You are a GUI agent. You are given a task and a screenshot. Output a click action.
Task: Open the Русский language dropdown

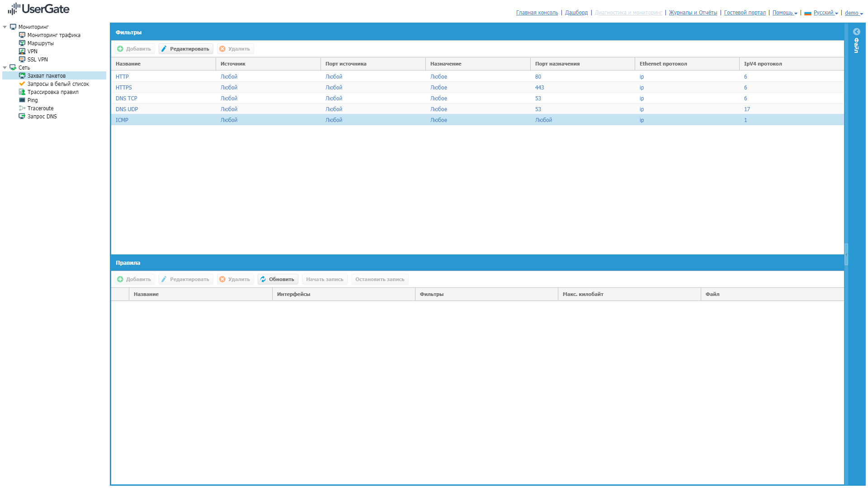[x=825, y=13]
